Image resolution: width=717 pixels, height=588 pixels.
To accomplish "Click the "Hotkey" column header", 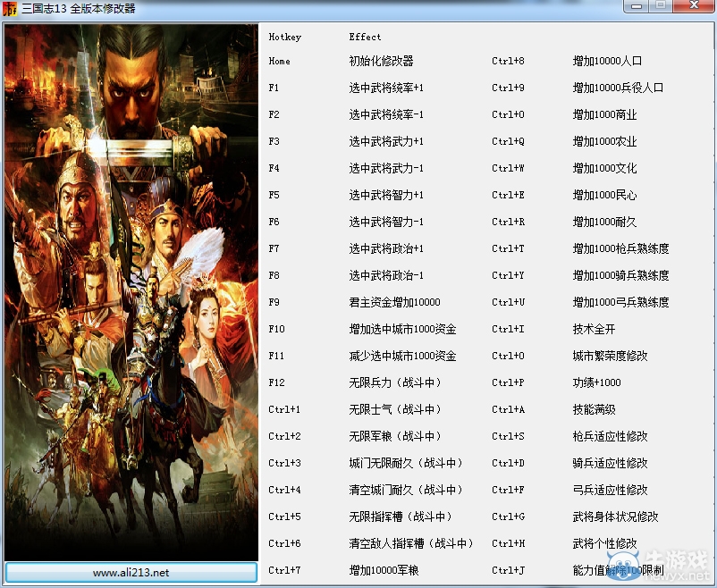I will [x=285, y=37].
